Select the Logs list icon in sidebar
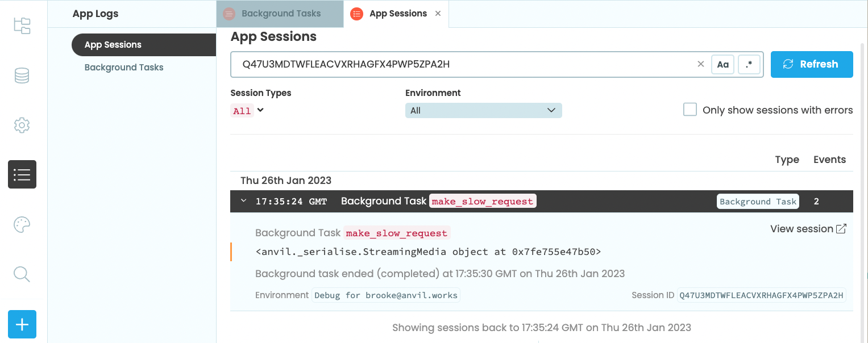The width and height of the screenshot is (868, 343). tap(22, 174)
